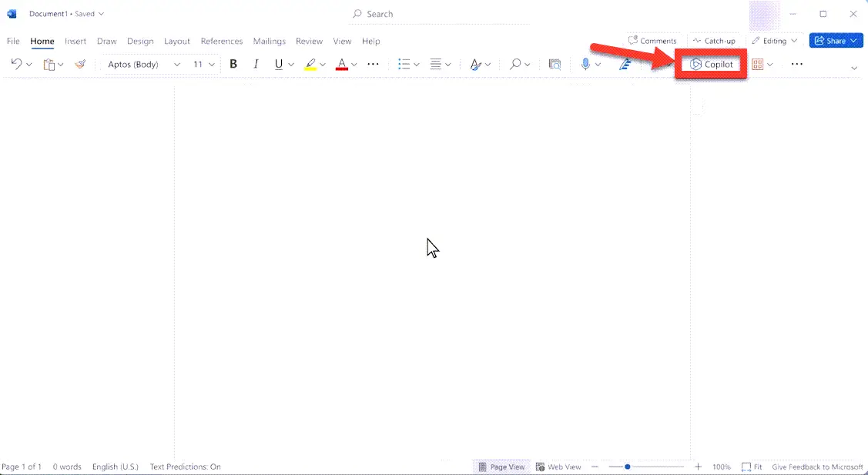Click the Word app icon in title bar
Image resolution: width=868 pixels, height=475 pixels.
coord(12,14)
